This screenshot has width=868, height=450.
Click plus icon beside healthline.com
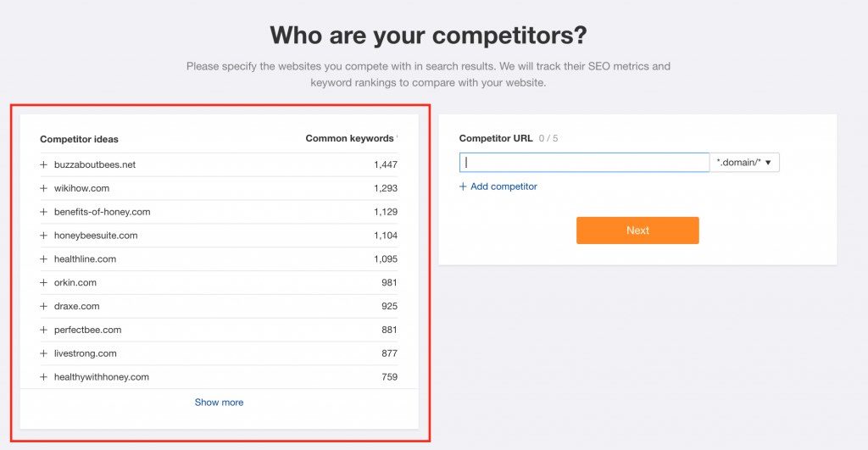coord(43,259)
